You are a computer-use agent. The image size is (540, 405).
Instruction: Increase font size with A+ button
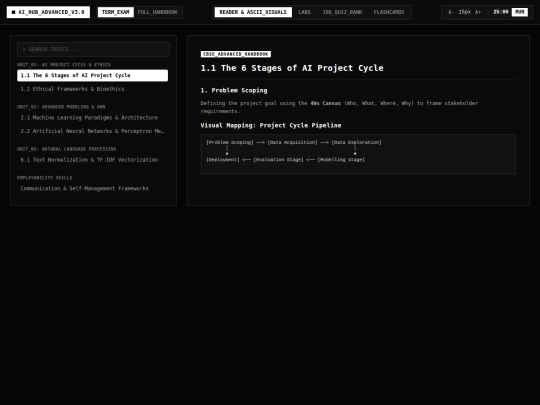tap(478, 12)
